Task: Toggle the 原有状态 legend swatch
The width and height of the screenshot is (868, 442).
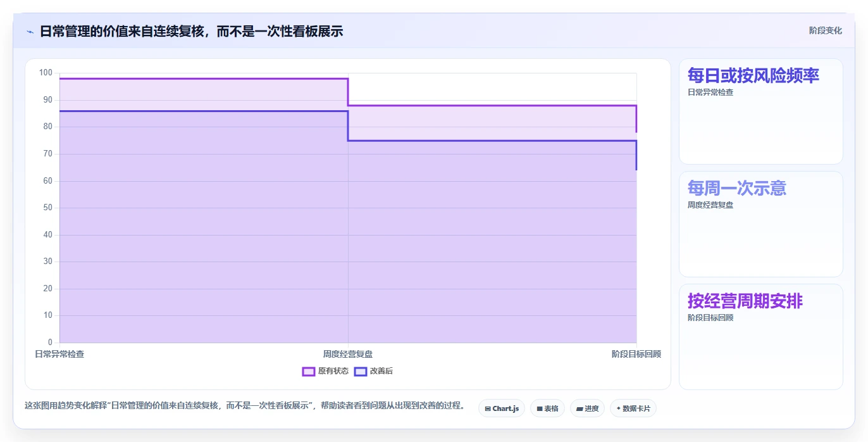Action: [309, 371]
